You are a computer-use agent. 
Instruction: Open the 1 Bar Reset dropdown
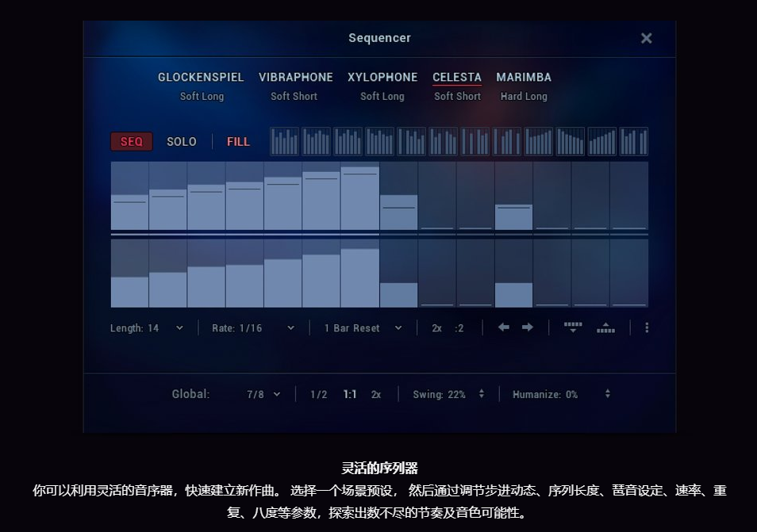[x=363, y=328]
